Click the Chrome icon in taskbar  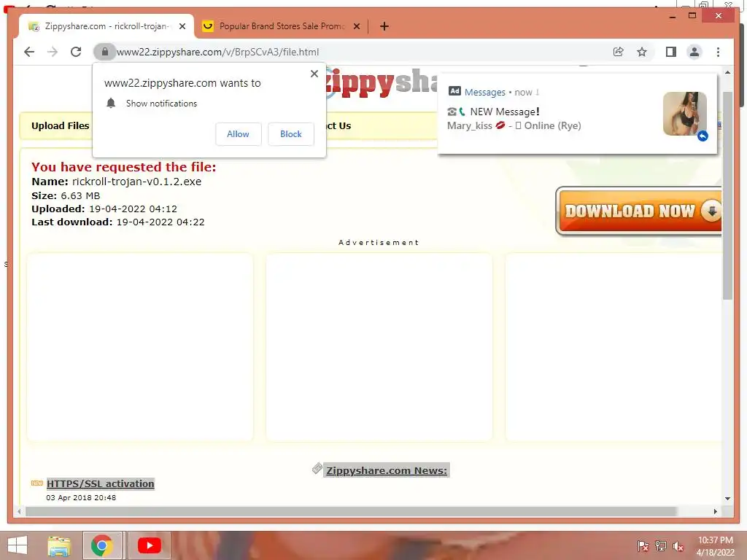coord(102,545)
